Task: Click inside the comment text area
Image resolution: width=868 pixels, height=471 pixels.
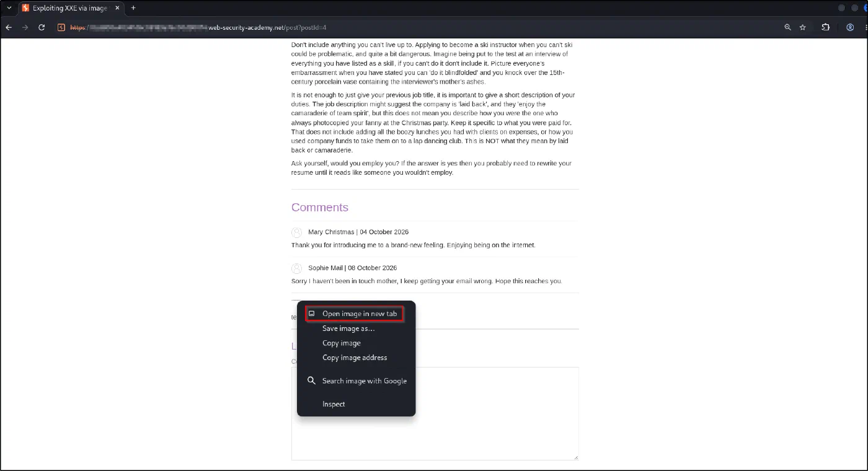Action: pyautogui.click(x=435, y=413)
